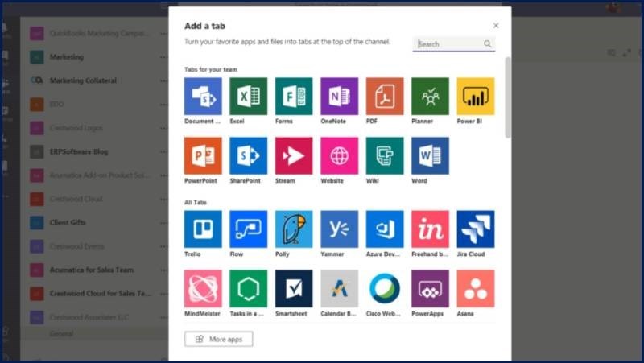Pick the OneNote tab app
This screenshot has width=644, height=363.
coord(339,96)
